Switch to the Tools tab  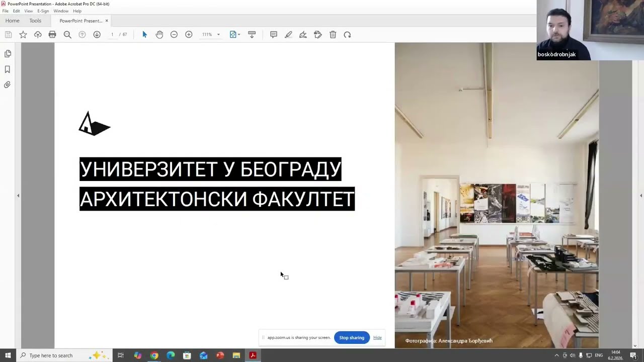35,21
